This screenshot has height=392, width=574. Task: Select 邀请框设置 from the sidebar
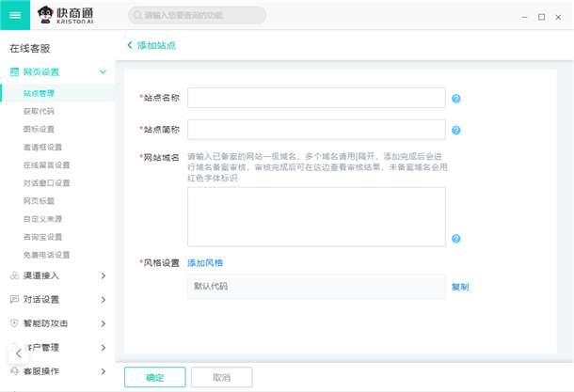(42, 147)
